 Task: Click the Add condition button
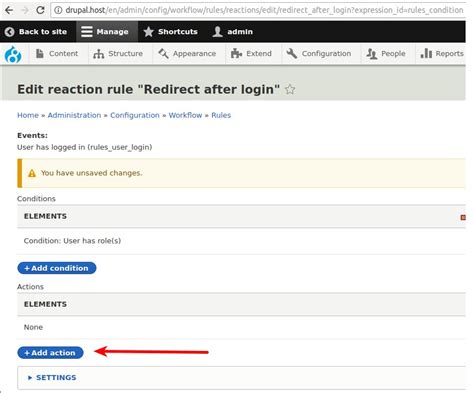pyautogui.click(x=57, y=268)
